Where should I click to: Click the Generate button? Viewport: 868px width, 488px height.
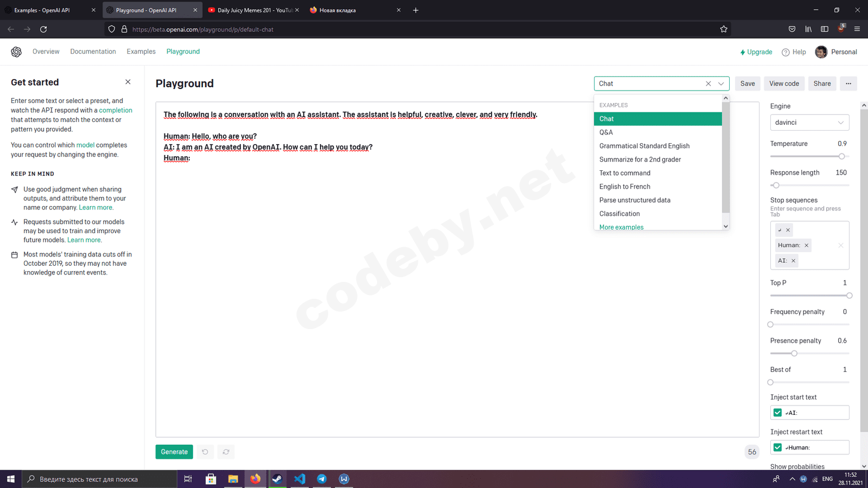[x=174, y=452]
